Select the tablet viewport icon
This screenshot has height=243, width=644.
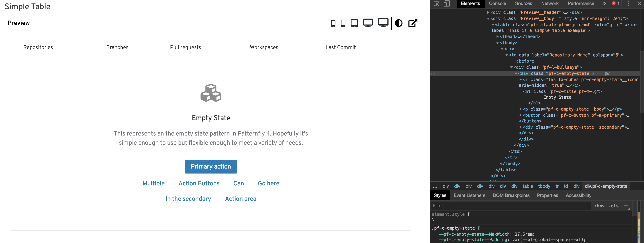tap(354, 23)
